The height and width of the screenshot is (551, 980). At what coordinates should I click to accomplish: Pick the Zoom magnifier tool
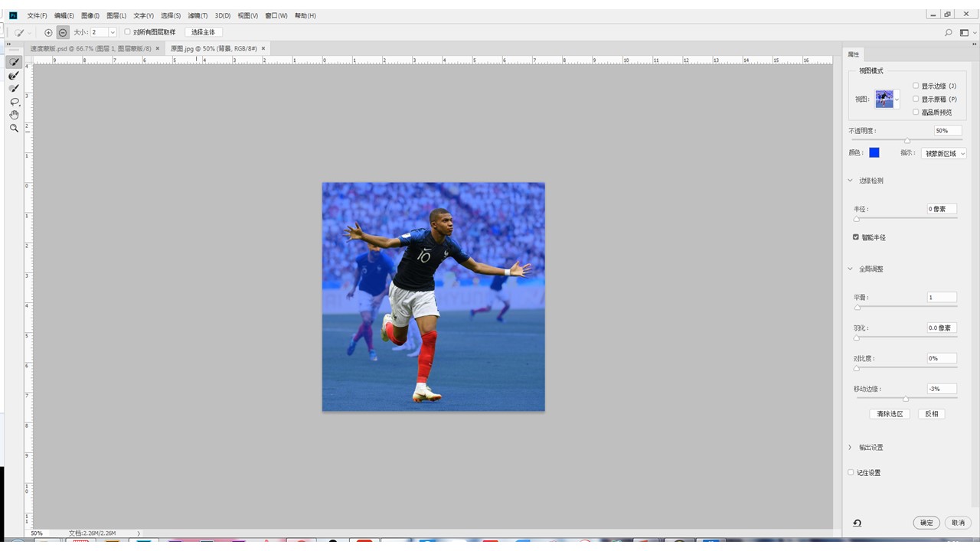pyautogui.click(x=14, y=129)
